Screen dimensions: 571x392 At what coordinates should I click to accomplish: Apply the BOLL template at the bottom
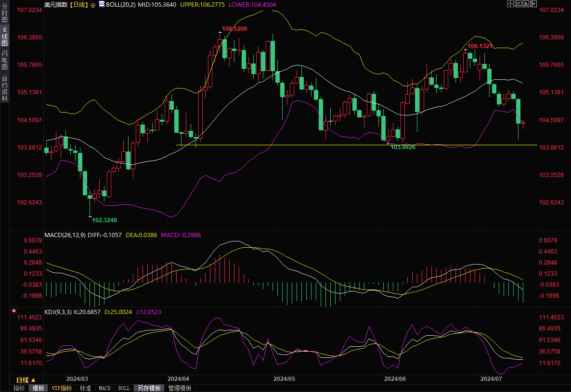click(124, 388)
